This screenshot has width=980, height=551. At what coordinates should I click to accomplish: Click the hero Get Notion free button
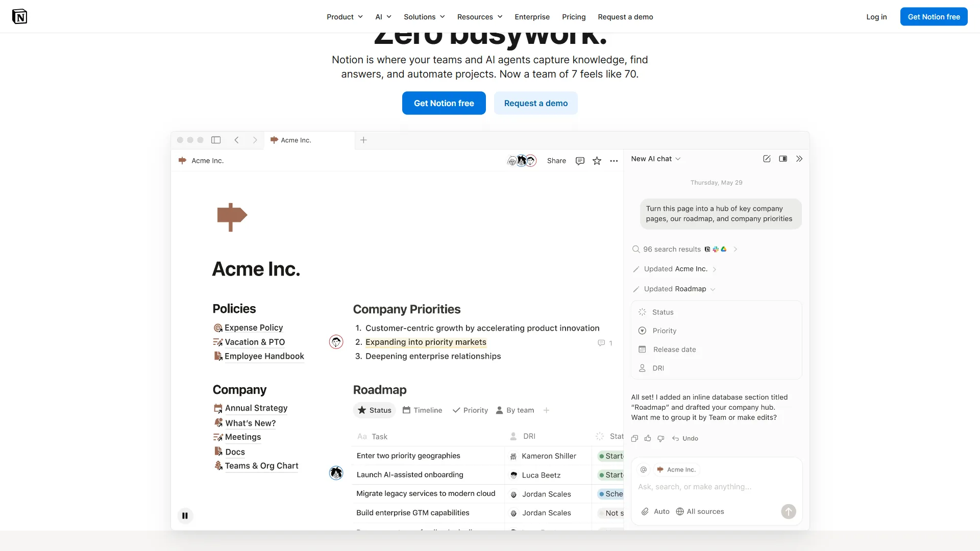click(x=444, y=103)
